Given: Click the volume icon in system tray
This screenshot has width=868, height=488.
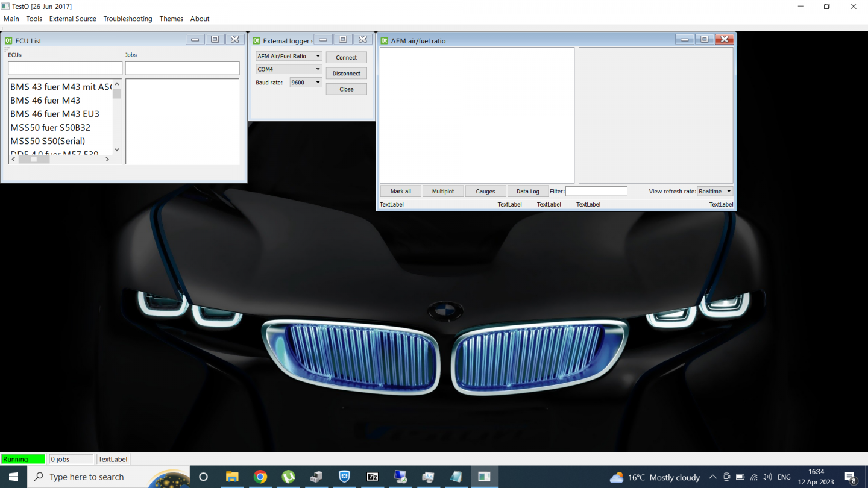Looking at the screenshot, I should [767, 477].
